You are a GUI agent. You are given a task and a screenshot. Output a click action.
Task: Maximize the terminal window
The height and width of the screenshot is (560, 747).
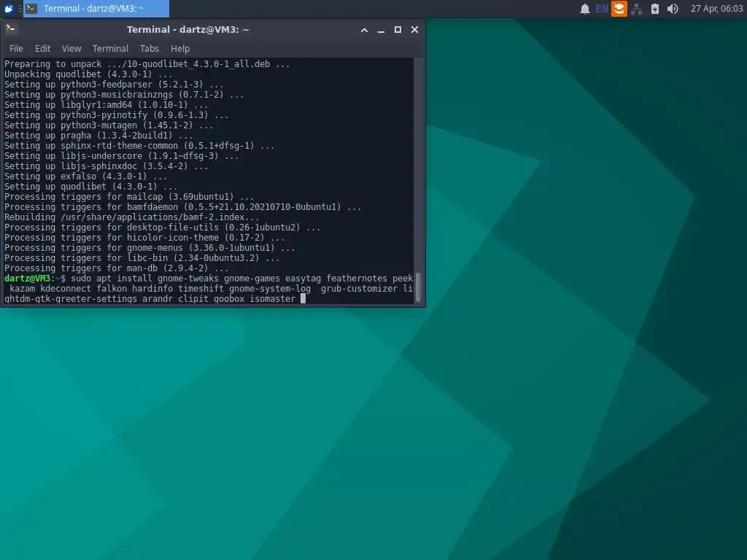coord(398,29)
